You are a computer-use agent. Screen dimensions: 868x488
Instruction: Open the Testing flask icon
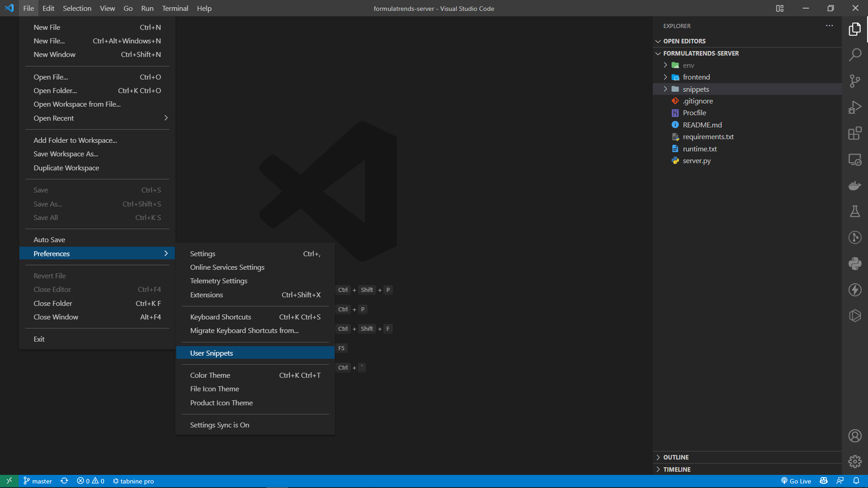(x=854, y=211)
